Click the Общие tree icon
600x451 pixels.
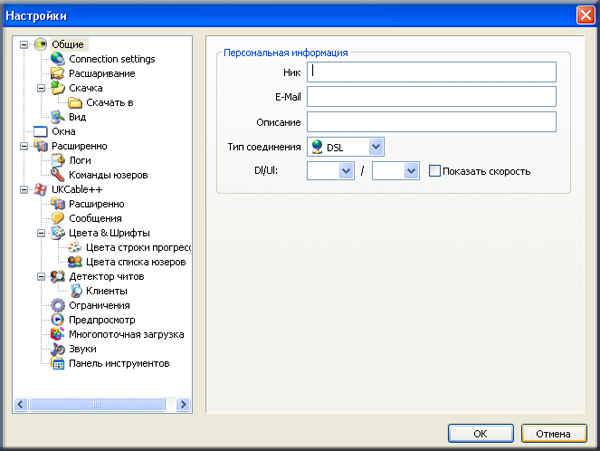pos(41,44)
